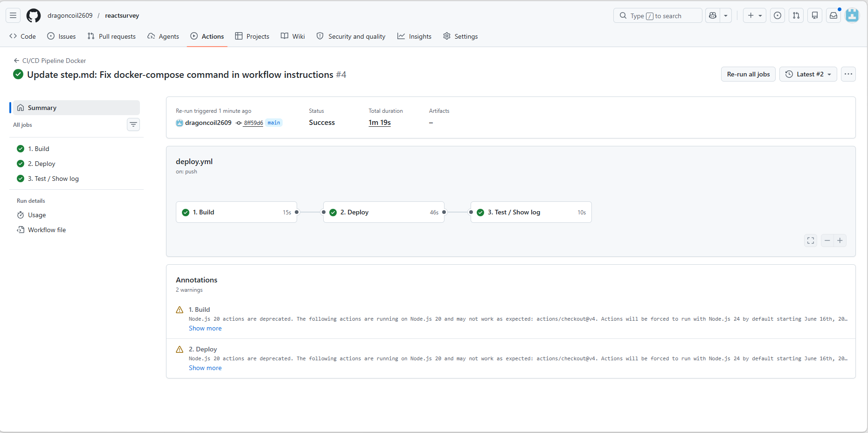This screenshot has width=868, height=433.
Task: Open the repositories icon in the header
Action: coord(815,15)
